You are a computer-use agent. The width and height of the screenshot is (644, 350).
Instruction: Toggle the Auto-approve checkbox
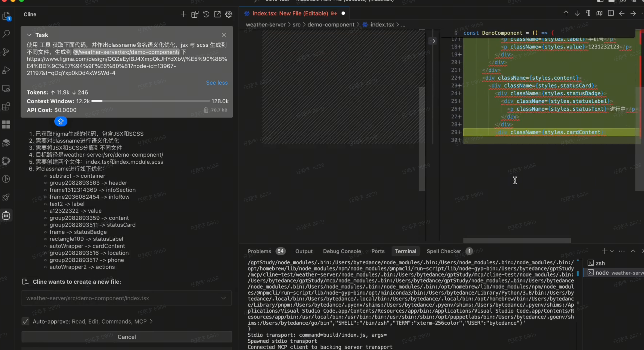point(26,322)
